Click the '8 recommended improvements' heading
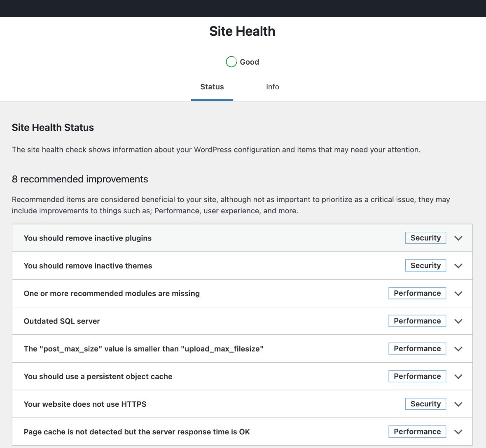The height and width of the screenshot is (448, 486). point(80,179)
